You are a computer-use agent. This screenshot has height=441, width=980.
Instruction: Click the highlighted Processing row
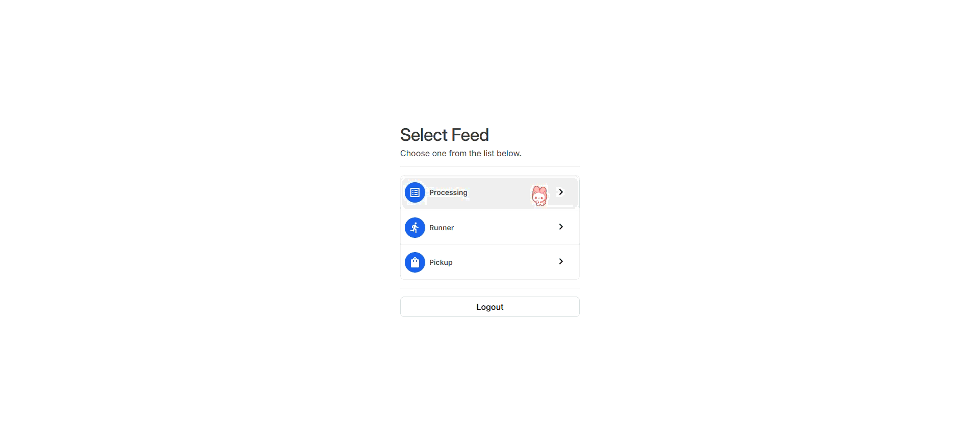tap(489, 192)
